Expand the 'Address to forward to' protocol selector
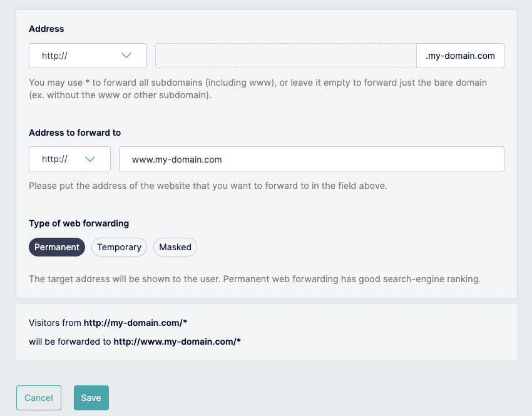532x416 pixels. coord(69,159)
